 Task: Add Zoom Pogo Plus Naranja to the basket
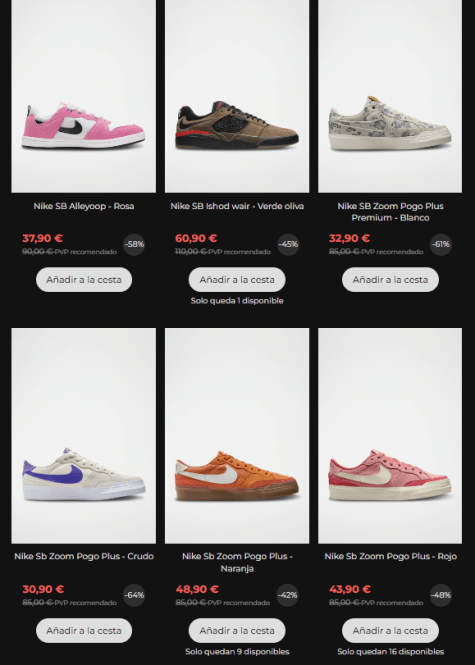237,630
